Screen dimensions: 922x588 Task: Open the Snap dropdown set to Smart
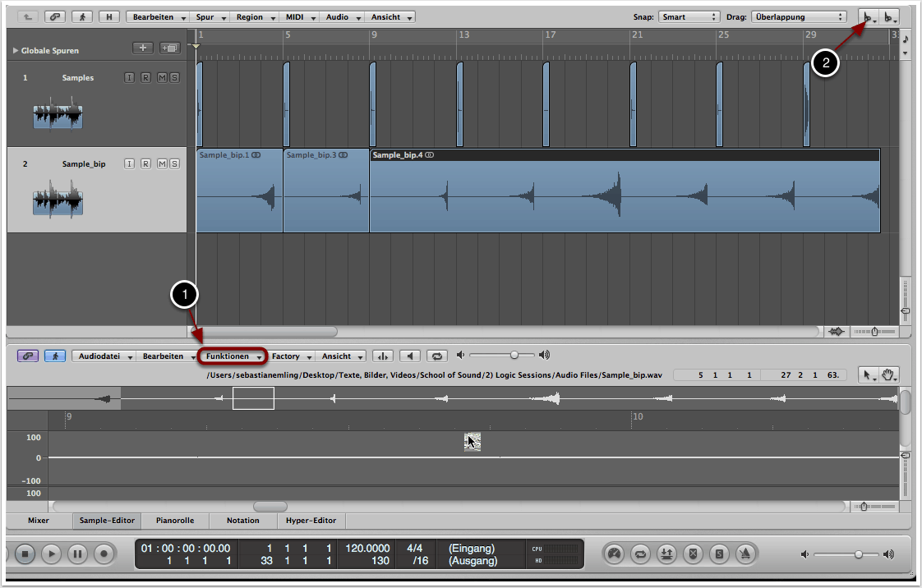tap(689, 16)
